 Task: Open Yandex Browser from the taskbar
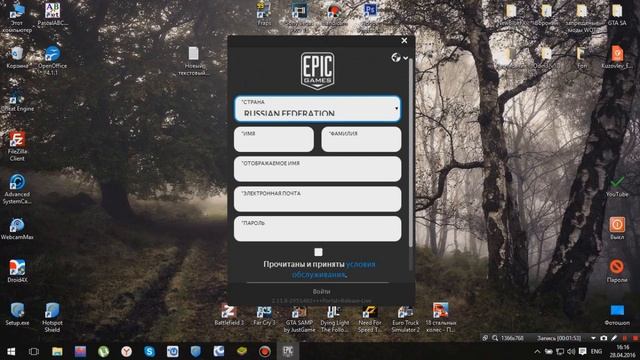tap(127, 351)
